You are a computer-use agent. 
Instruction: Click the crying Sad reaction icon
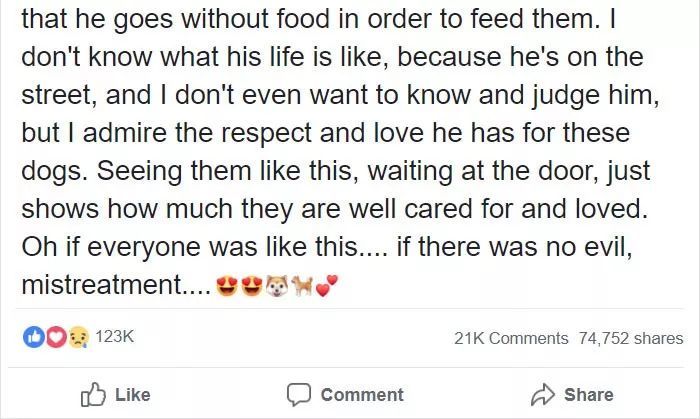click(78, 337)
